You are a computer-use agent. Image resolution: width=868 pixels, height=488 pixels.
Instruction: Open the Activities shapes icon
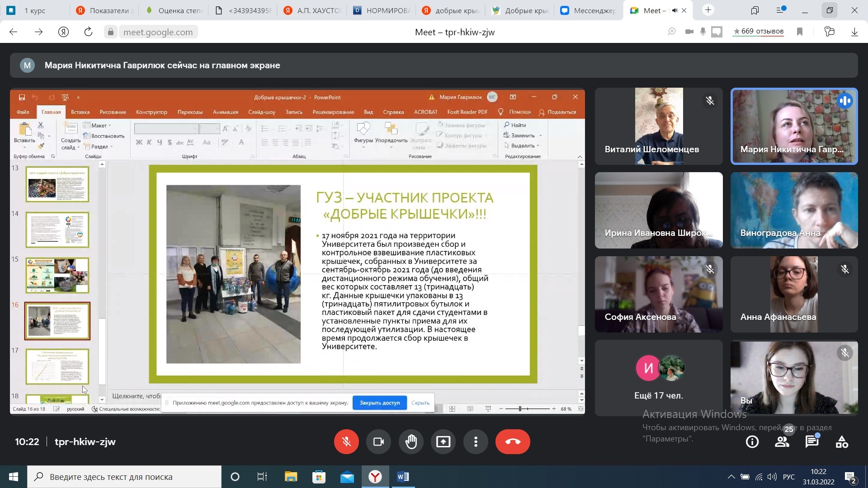(842, 442)
